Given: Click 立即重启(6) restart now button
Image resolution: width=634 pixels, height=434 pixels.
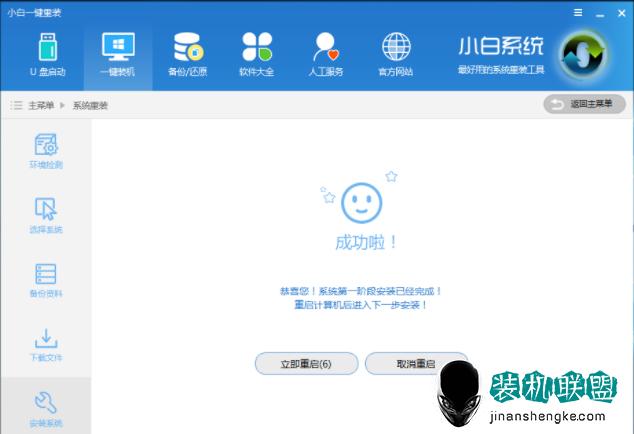Looking at the screenshot, I should tap(306, 364).
